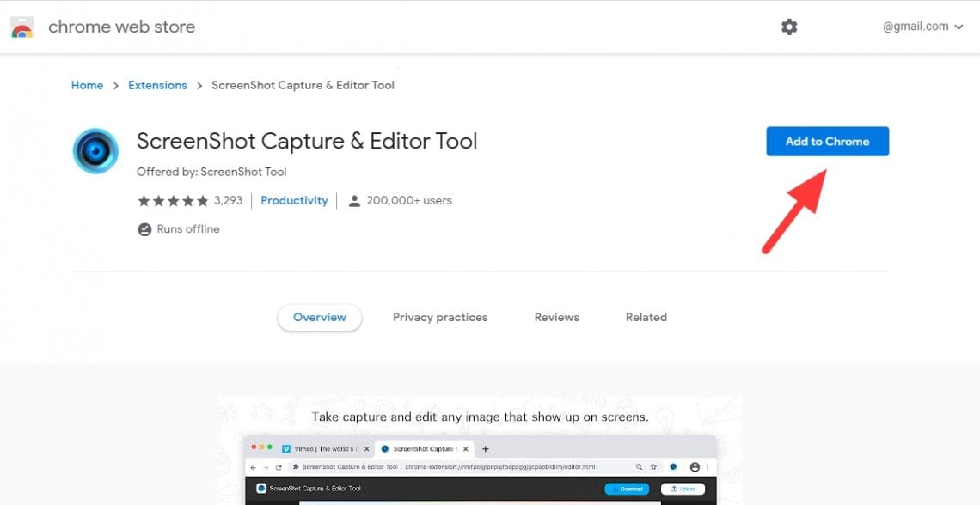Open the Productivity category link

click(294, 200)
